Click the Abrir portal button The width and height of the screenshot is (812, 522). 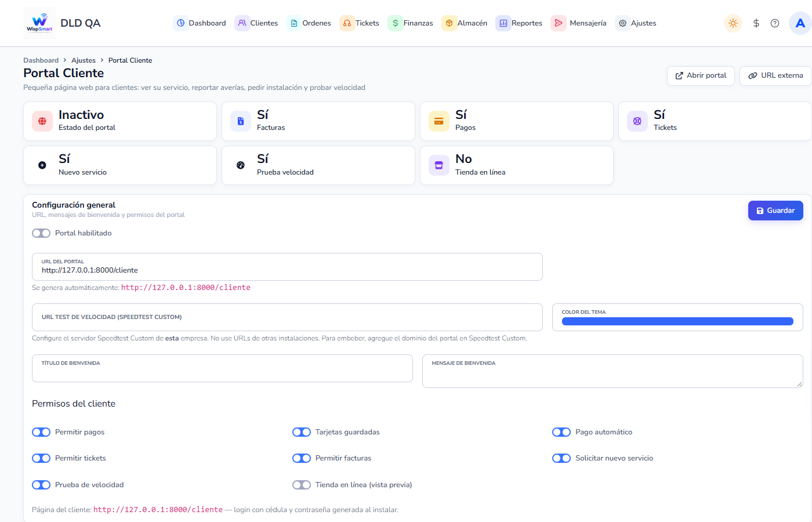pyautogui.click(x=701, y=76)
